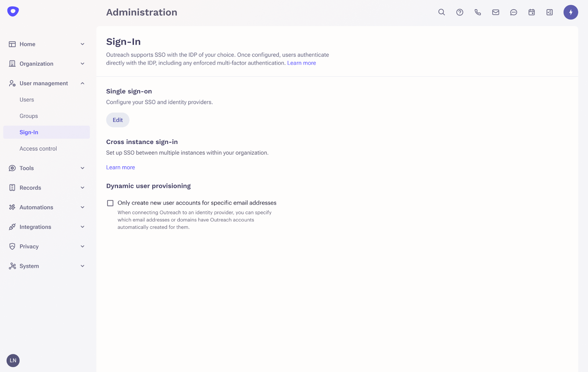The height and width of the screenshot is (372, 588).
Task: Open the mail envelope icon
Action: click(x=495, y=12)
